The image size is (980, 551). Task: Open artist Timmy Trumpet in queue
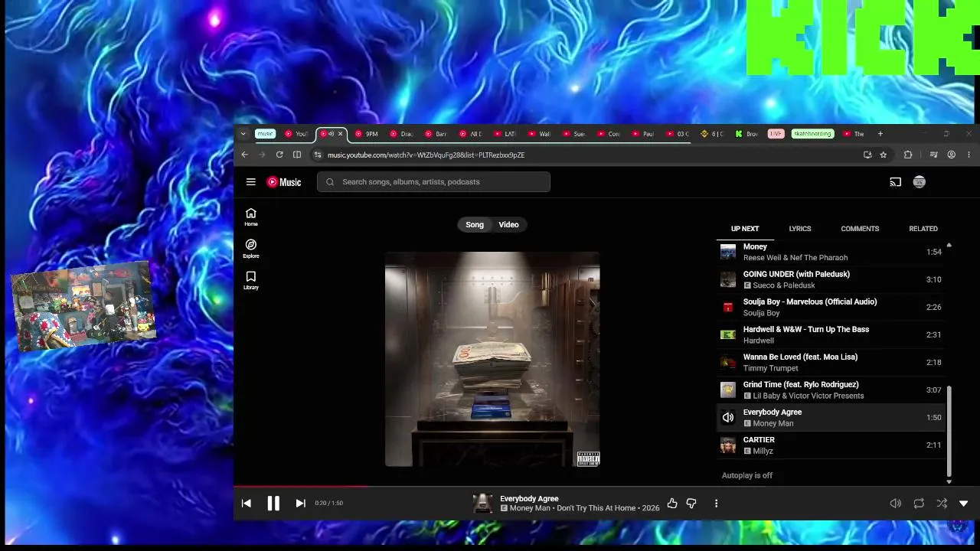771,368
